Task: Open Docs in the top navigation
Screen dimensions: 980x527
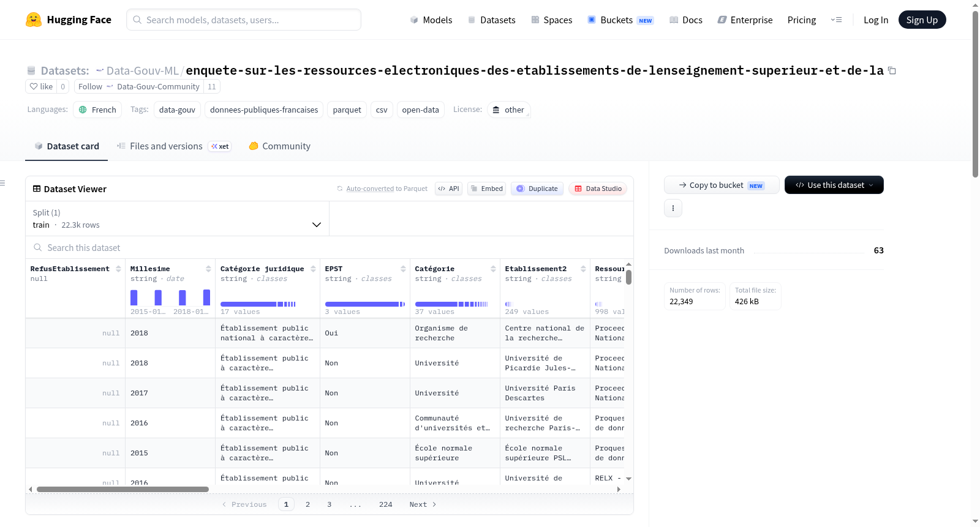Action: pos(685,20)
